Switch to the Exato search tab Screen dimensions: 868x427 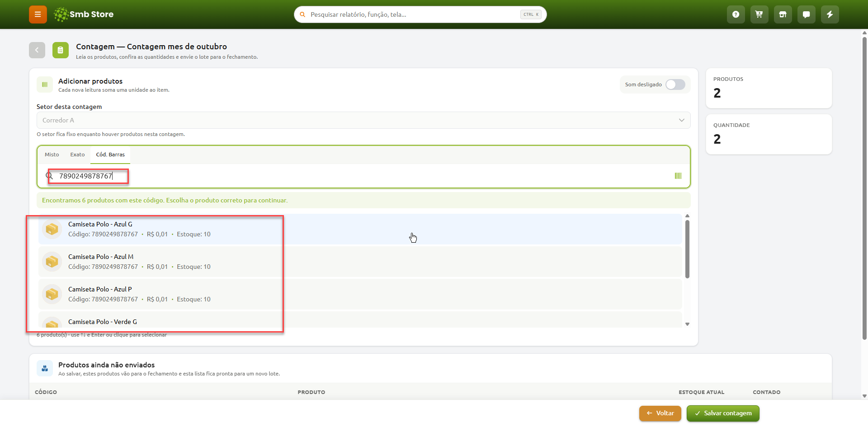[77, 155]
